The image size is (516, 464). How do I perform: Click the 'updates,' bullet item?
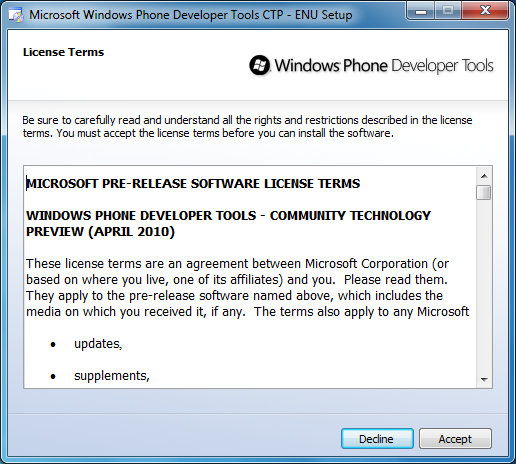pyautogui.click(x=98, y=344)
